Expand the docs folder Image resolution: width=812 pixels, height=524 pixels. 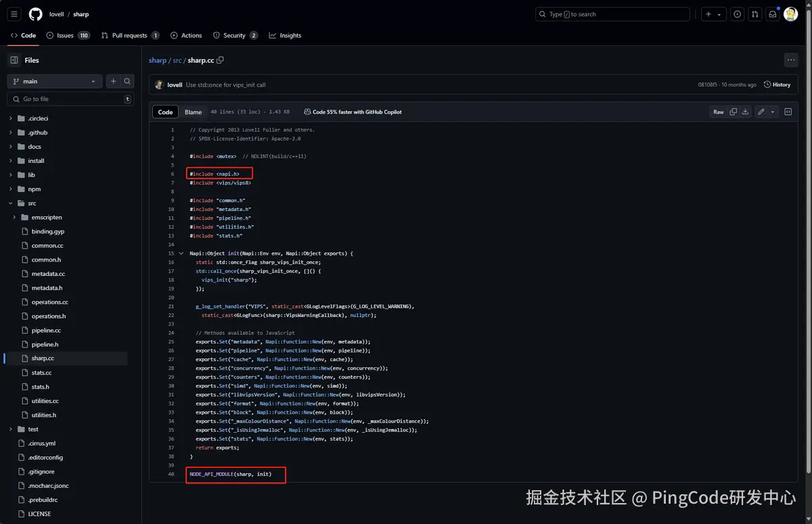tap(11, 147)
